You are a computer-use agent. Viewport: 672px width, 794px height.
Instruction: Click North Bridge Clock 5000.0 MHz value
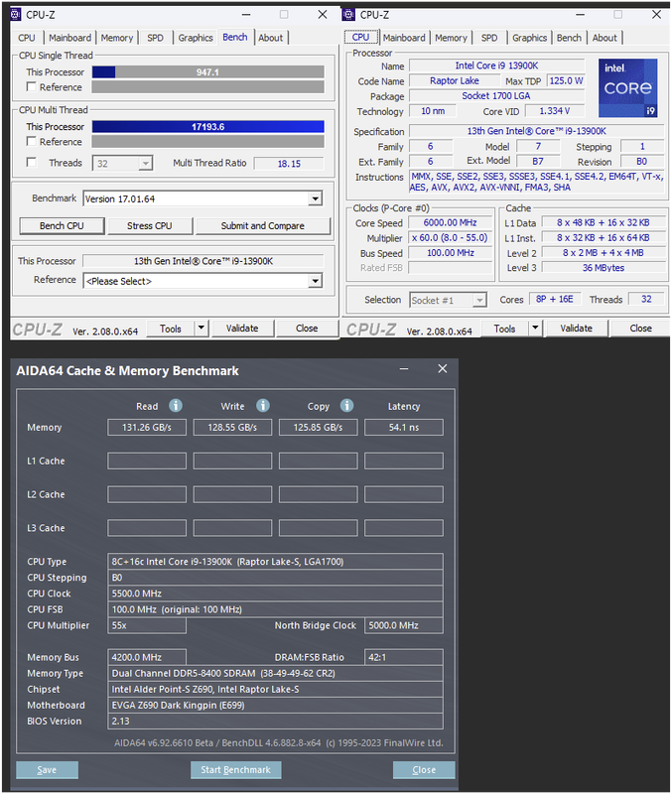pyautogui.click(x=404, y=625)
